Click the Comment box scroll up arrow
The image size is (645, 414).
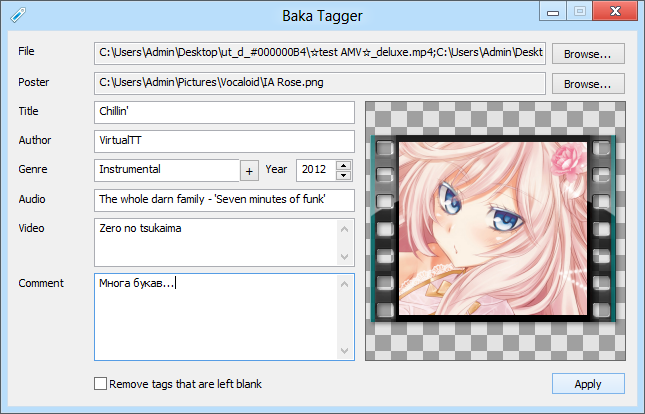click(345, 284)
